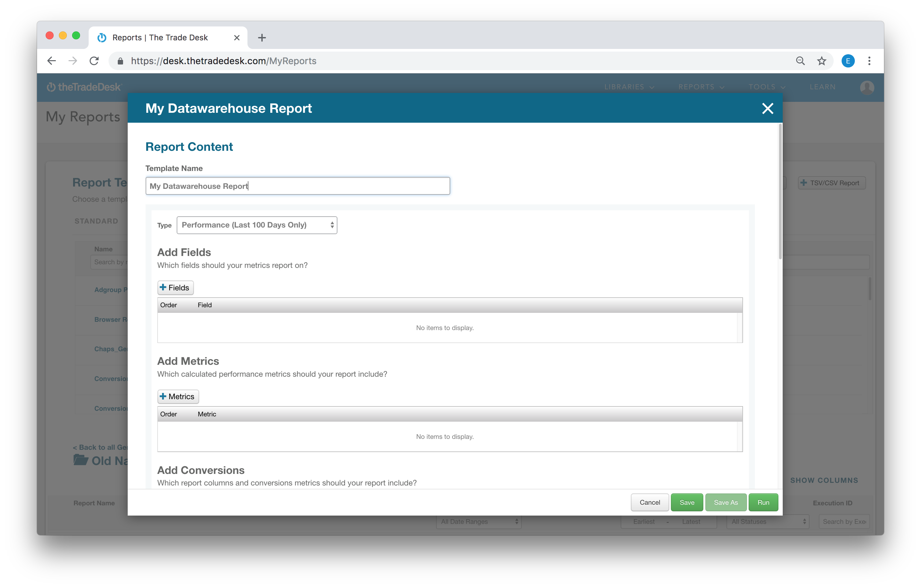Reload the page with refresh icon
The height and width of the screenshot is (588, 921).
tap(94, 61)
